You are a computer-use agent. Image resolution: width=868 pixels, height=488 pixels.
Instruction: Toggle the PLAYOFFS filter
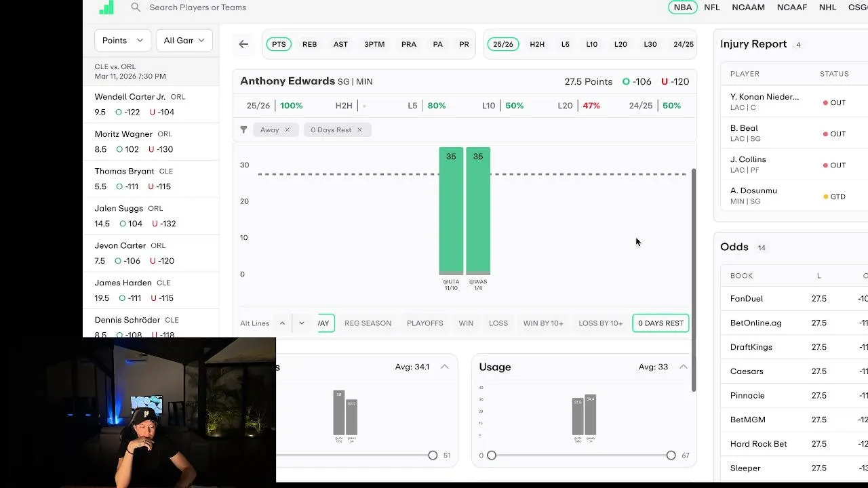pyautogui.click(x=425, y=323)
